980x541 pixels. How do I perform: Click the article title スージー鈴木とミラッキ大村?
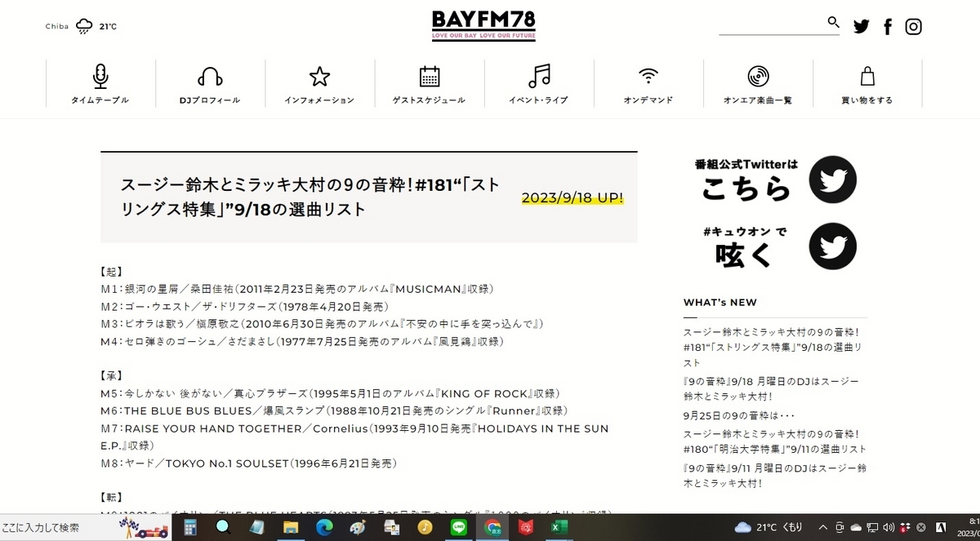310,197
